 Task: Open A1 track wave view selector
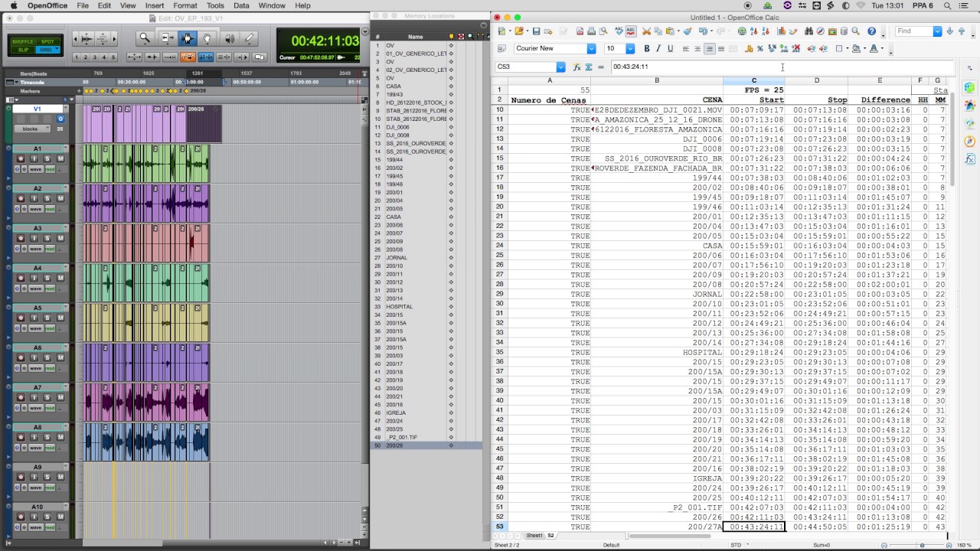(36, 169)
